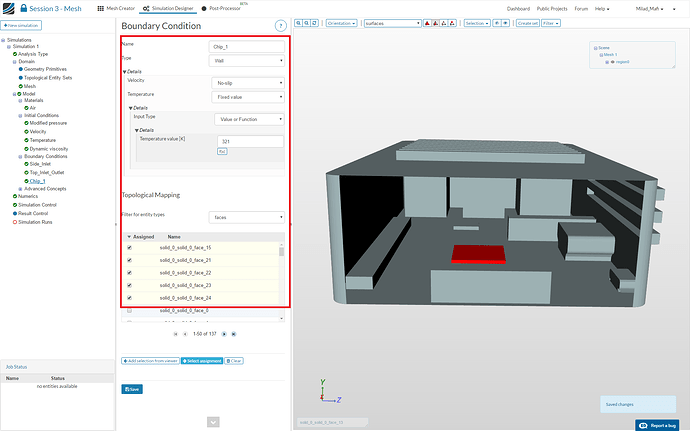Viewport: 690px width, 431px height.
Task: Open the Mesh Creator grid icon tab
Action: (x=113, y=8)
